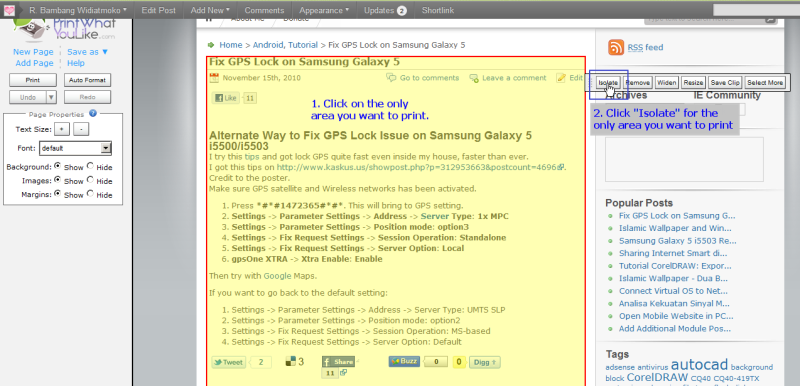Open popular post Islamic Wallpaper and Win...
Screen dimensions: 800x386
coord(675,228)
